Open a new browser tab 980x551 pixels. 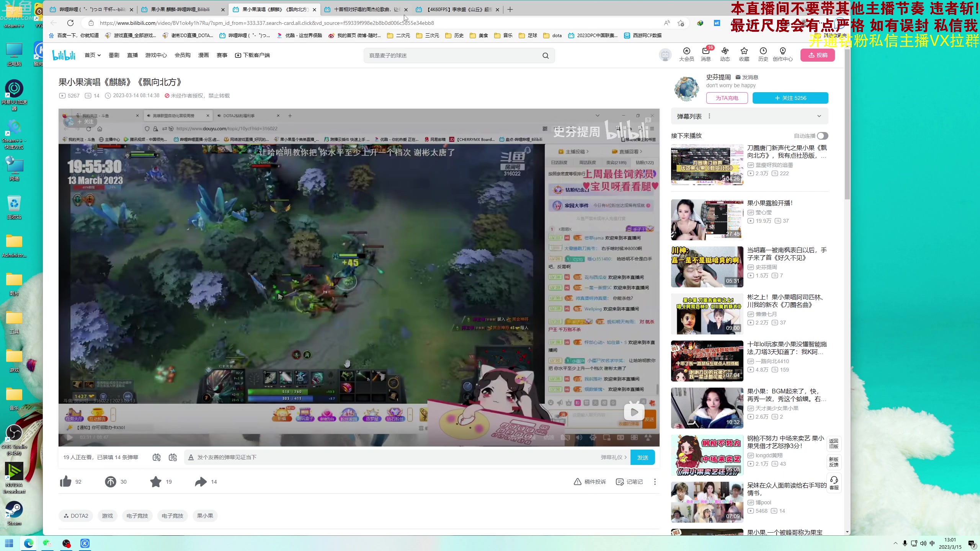pyautogui.click(x=510, y=10)
